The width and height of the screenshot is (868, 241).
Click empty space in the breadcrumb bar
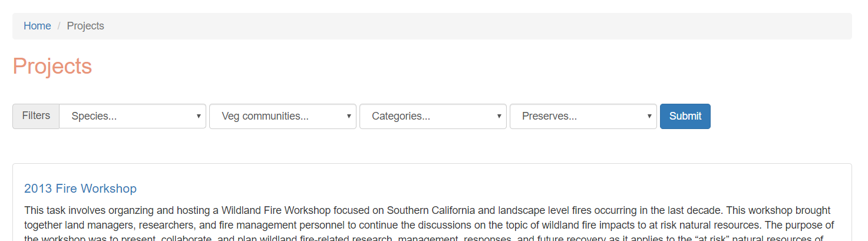pos(471,26)
